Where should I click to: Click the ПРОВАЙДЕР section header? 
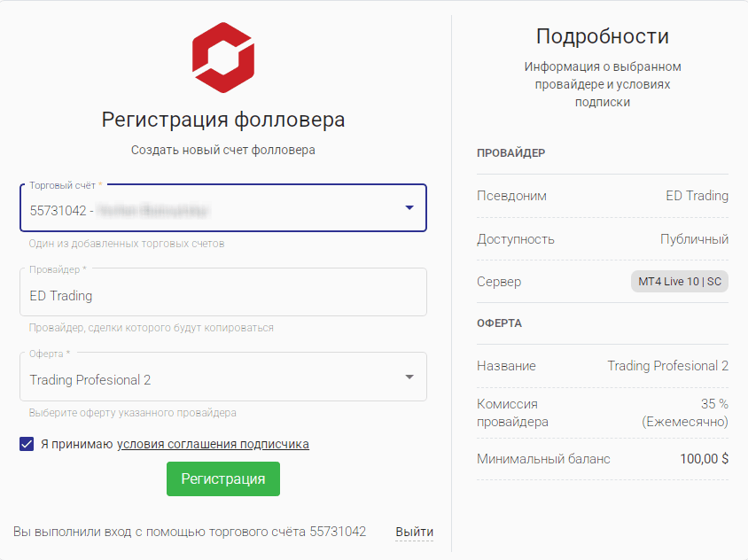point(510,153)
